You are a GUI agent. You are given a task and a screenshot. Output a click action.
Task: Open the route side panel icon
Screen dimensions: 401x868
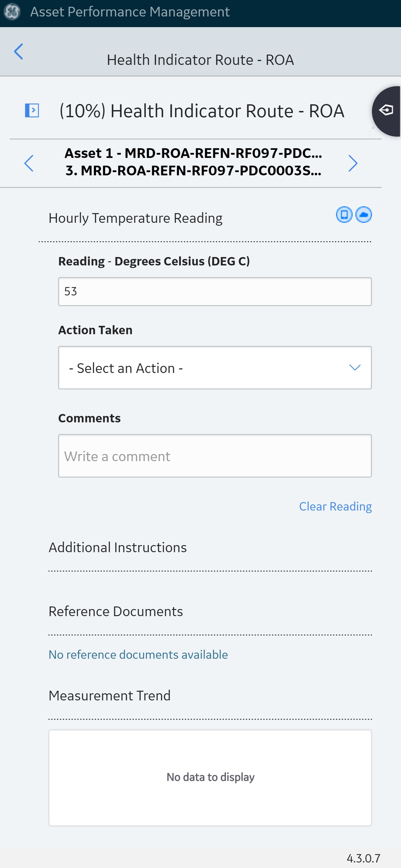coord(32,110)
